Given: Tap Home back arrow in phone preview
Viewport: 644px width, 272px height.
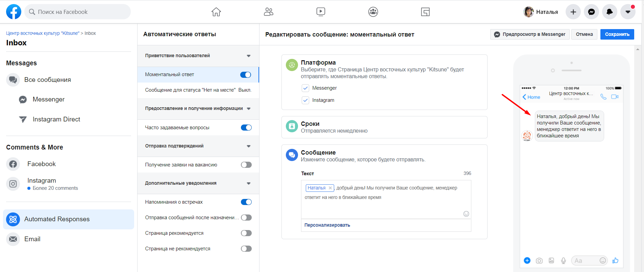Looking at the screenshot, I should click(x=531, y=97).
